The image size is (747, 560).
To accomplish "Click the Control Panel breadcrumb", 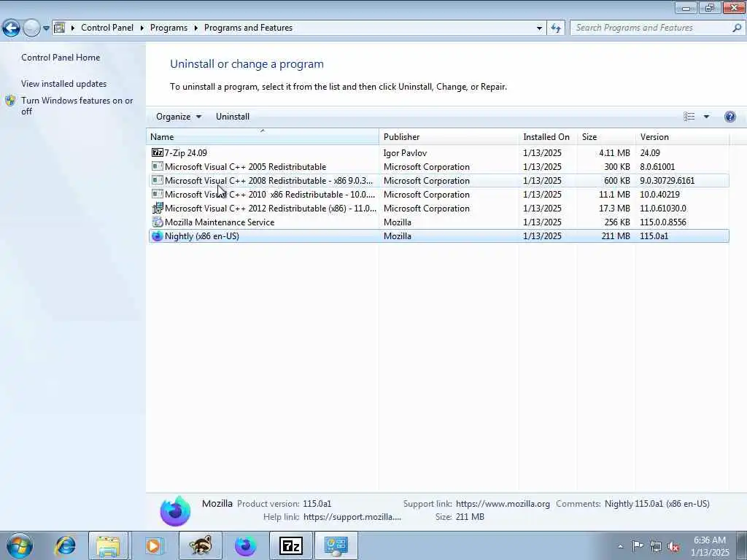I will point(107,28).
